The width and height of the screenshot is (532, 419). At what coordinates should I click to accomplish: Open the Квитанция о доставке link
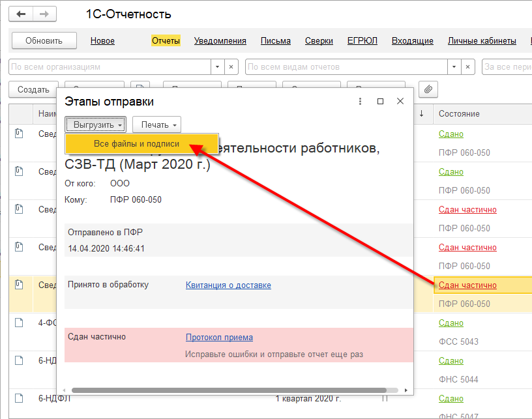228,285
